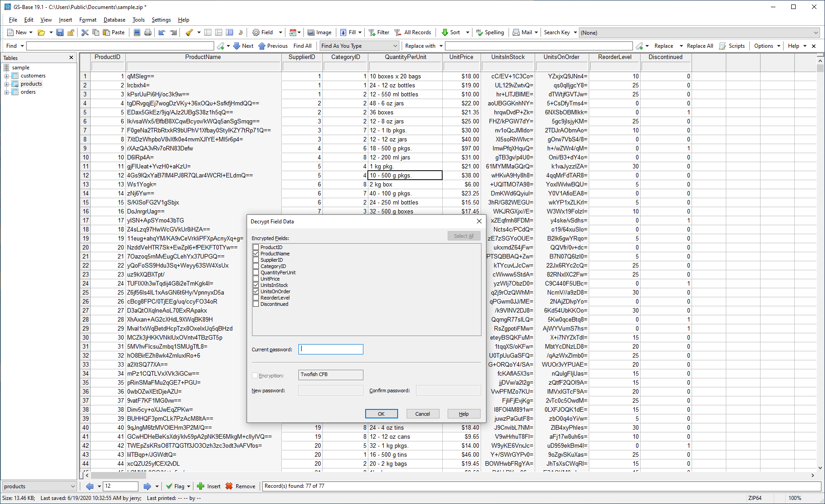Find Next with the blue down arrow
The height and width of the screenshot is (504, 825).
pyautogui.click(x=237, y=46)
